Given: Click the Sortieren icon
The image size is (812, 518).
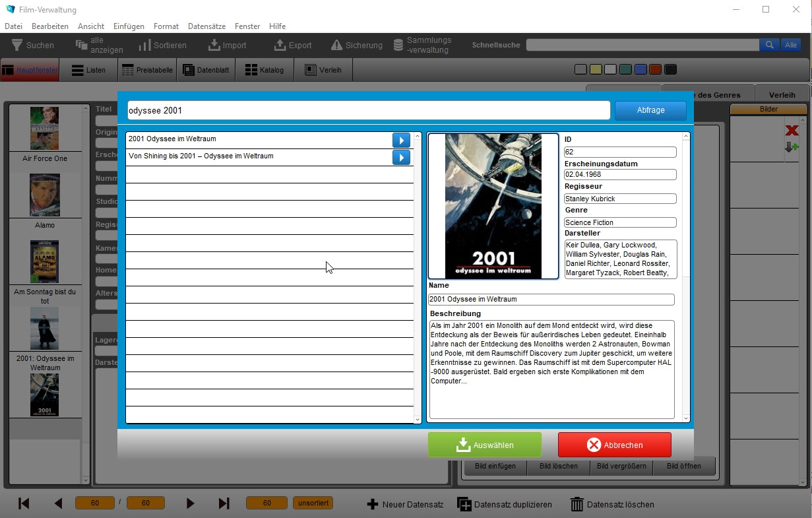Looking at the screenshot, I should (x=144, y=45).
